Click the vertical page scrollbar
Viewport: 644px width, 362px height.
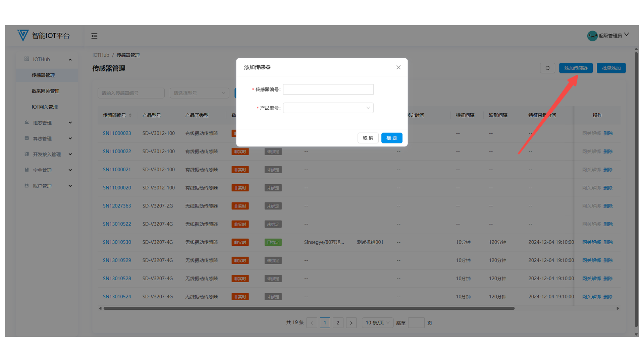pos(636,189)
